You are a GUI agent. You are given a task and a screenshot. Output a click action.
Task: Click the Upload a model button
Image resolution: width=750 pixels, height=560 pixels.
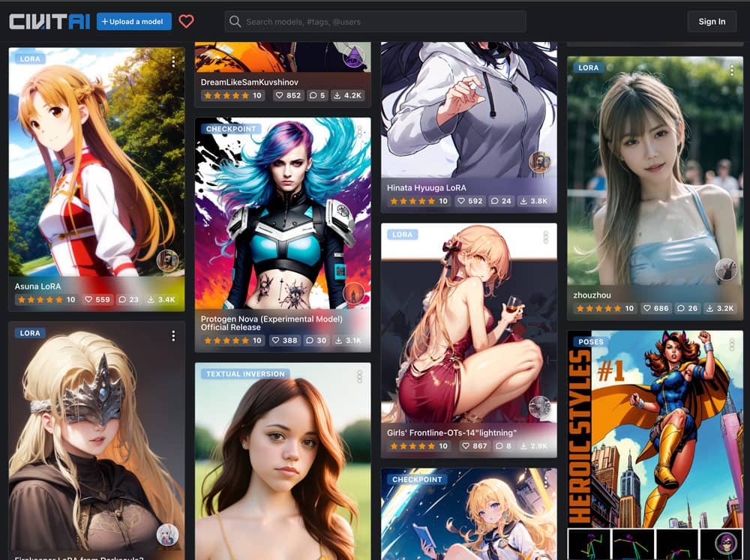(x=133, y=22)
